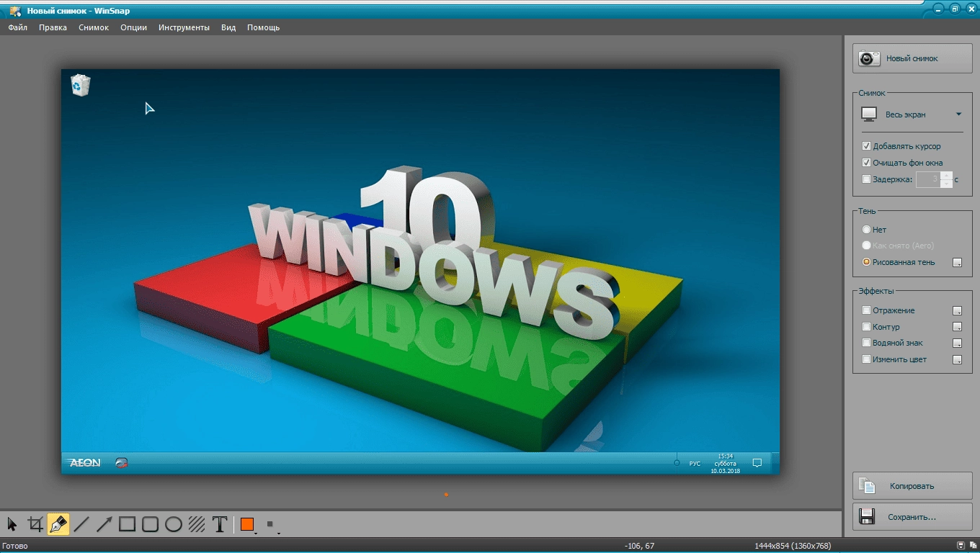Open Контур effect settings button
Screen dimensions: 980x553
[x=957, y=328]
